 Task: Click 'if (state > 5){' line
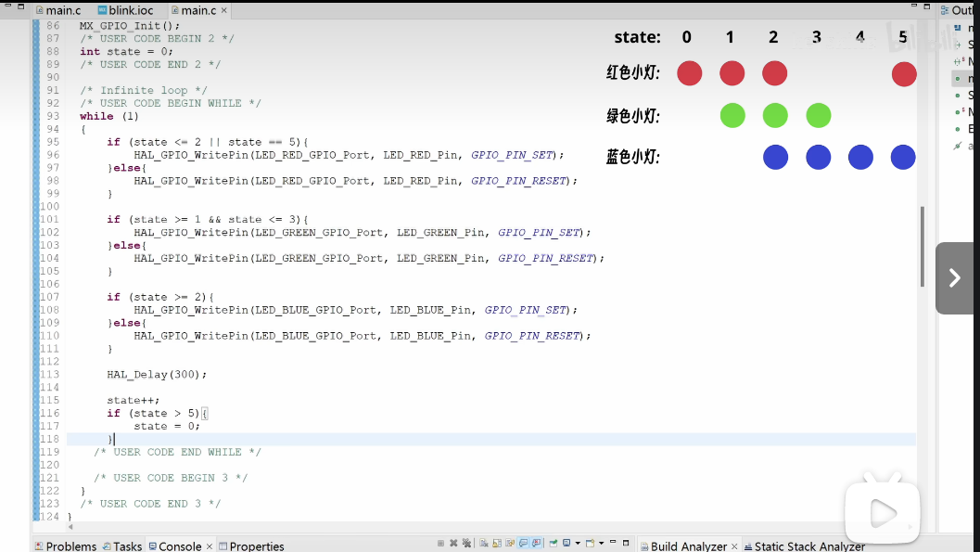(x=157, y=413)
